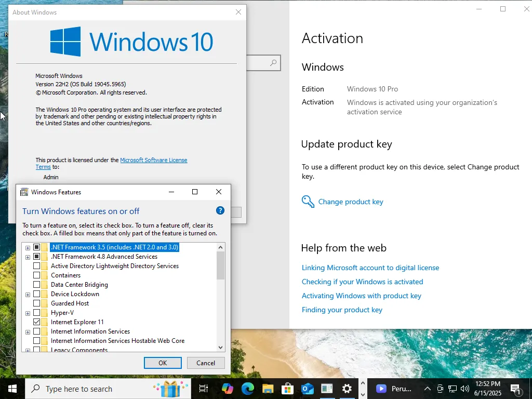The height and width of the screenshot is (399, 532).
Task: Open Outlook from the taskbar
Action: pyautogui.click(x=308, y=389)
